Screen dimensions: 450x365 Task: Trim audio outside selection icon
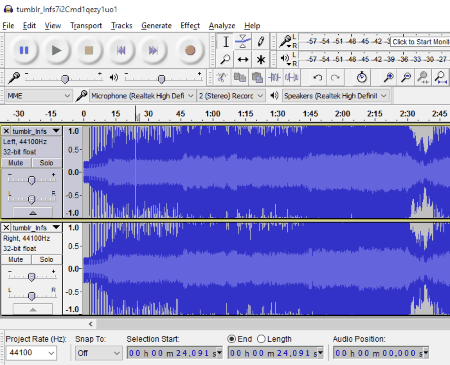(274, 78)
